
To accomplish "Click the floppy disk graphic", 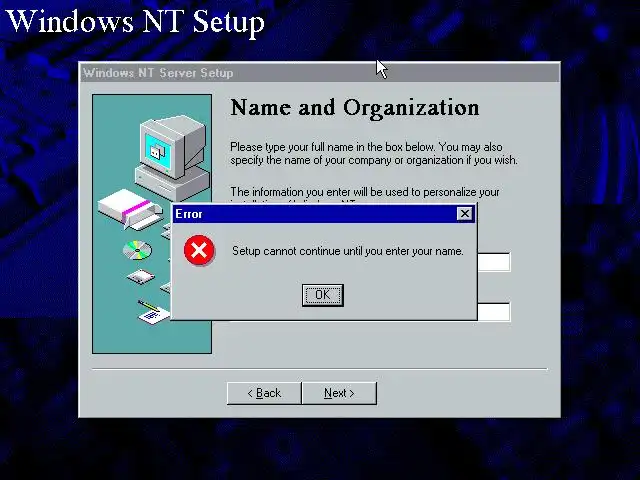I will point(141,278).
